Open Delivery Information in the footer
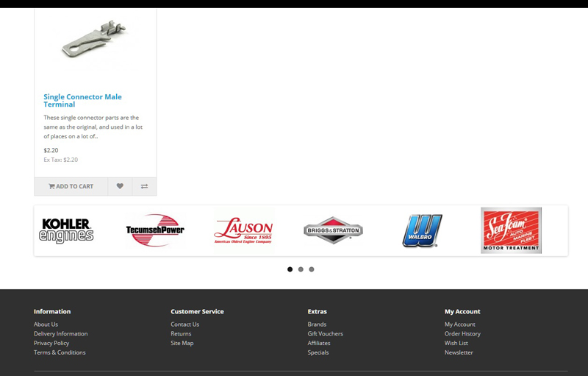 61,333
